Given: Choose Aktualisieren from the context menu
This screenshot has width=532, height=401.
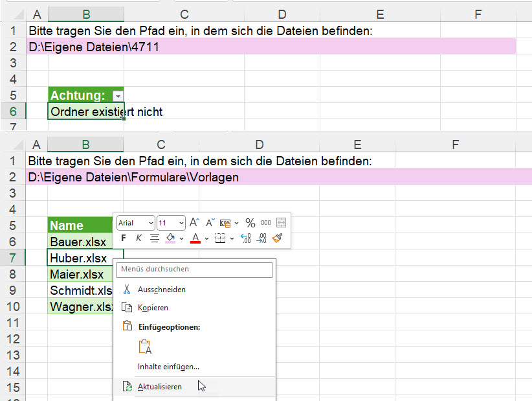Looking at the screenshot, I should point(160,387).
